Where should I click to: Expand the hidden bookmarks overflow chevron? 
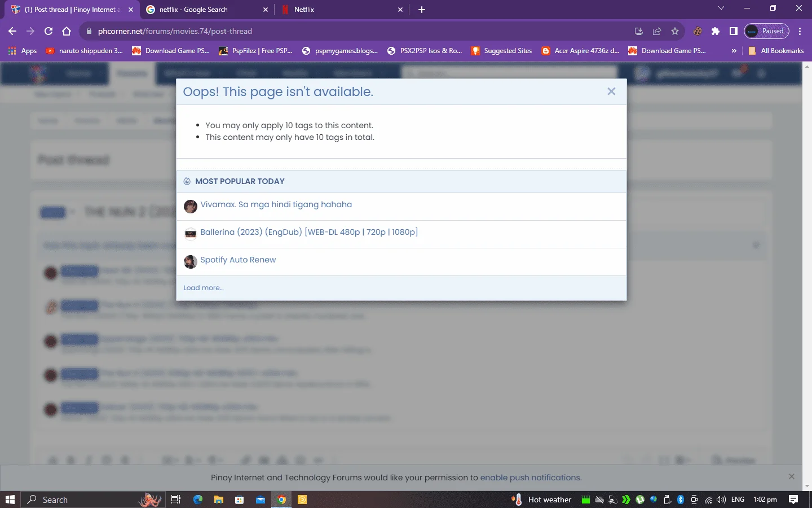pyautogui.click(x=734, y=51)
